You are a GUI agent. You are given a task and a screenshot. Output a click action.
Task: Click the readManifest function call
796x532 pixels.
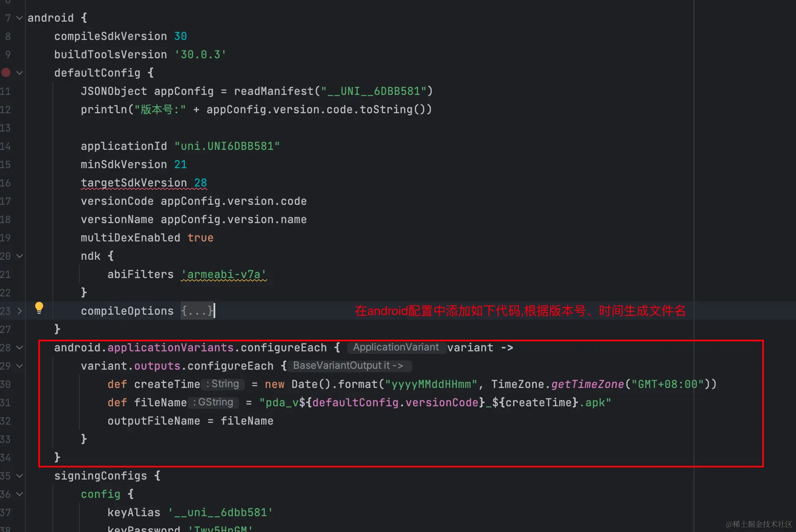point(274,91)
